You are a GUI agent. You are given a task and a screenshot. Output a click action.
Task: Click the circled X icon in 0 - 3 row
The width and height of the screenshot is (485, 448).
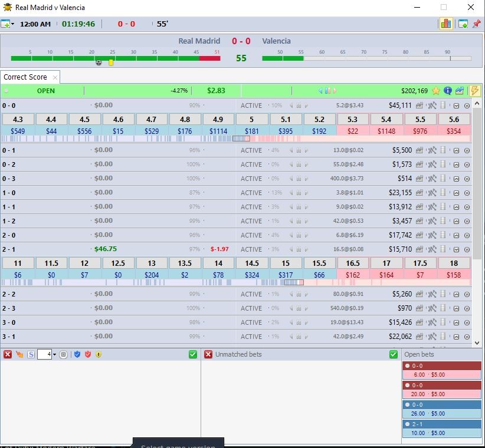tap(467, 179)
